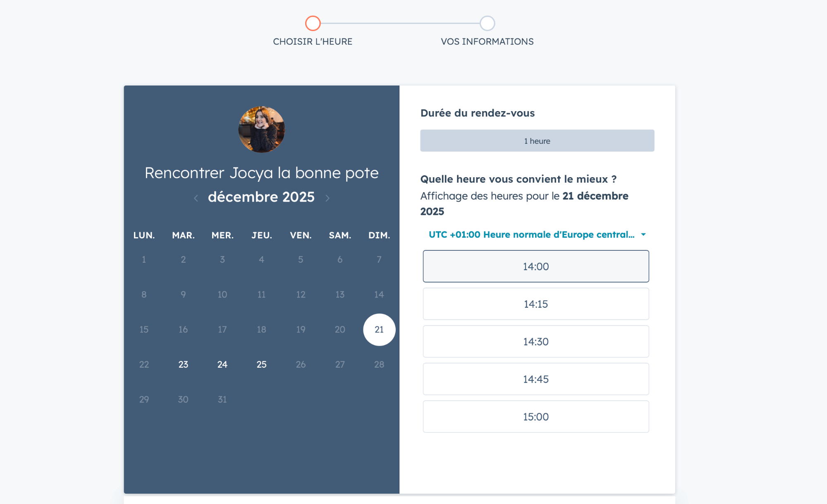Viewport: 827px width, 504px height.
Task: Click the timezone dropdown caret arrow
Action: (643, 235)
